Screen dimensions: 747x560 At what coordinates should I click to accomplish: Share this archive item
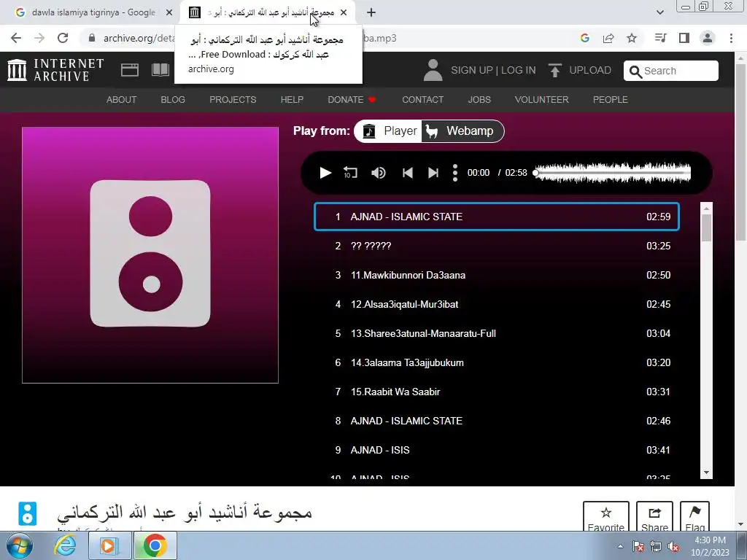coord(654,517)
